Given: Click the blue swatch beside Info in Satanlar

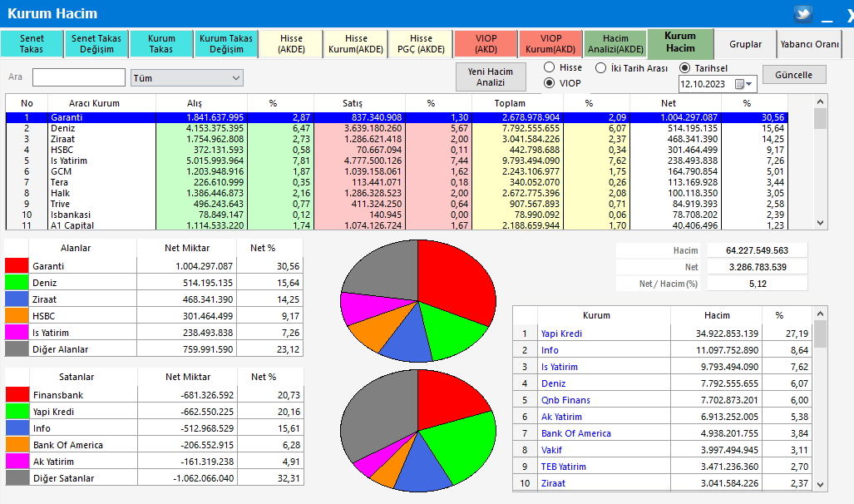Looking at the screenshot, I should 17,427.
